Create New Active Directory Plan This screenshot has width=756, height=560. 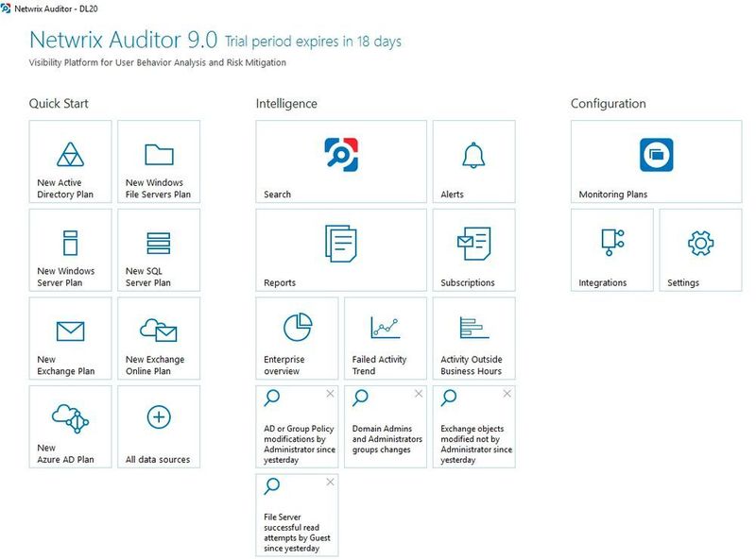tap(70, 161)
